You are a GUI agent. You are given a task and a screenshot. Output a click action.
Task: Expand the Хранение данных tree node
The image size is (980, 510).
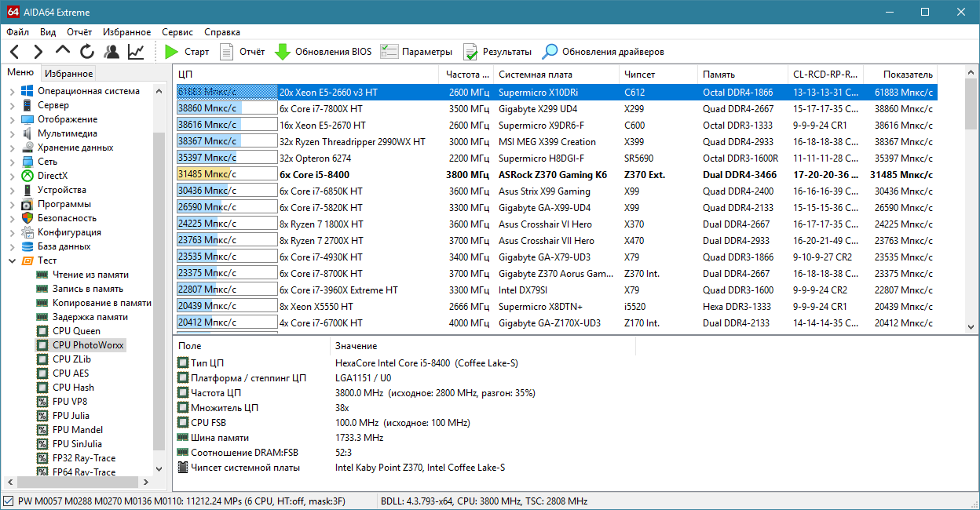click(x=12, y=148)
